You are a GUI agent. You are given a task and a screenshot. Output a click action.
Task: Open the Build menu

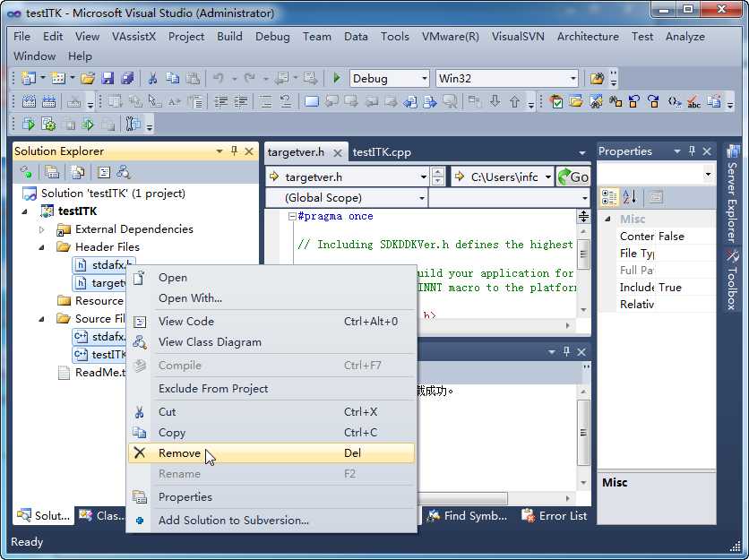point(229,37)
